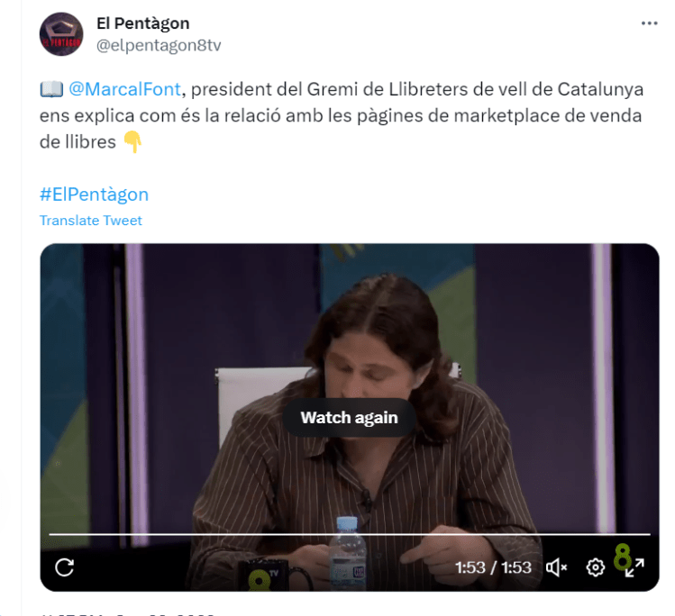Open the tweet's three-dot more options menu
This screenshot has height=616, width=675.
point(649,23)
